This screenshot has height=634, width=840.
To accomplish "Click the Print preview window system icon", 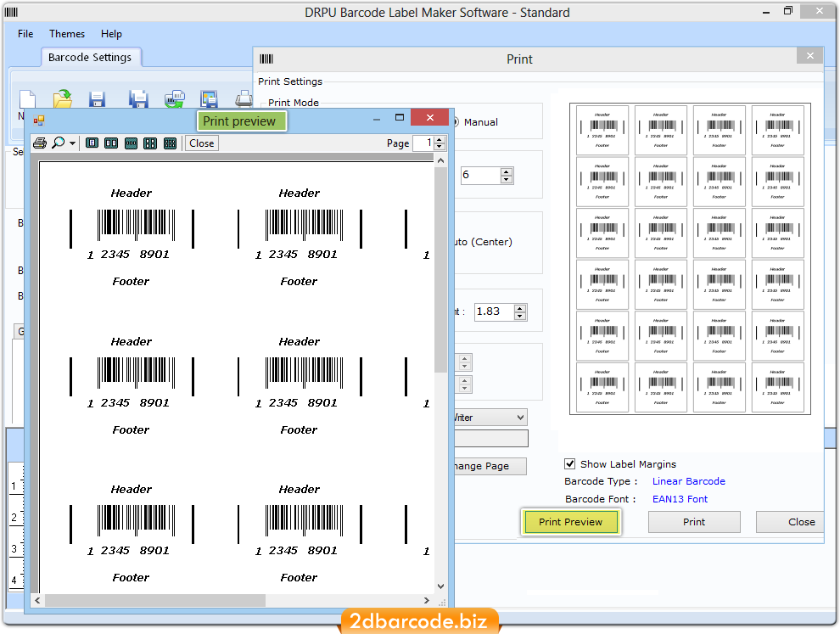I will (39, 121).
